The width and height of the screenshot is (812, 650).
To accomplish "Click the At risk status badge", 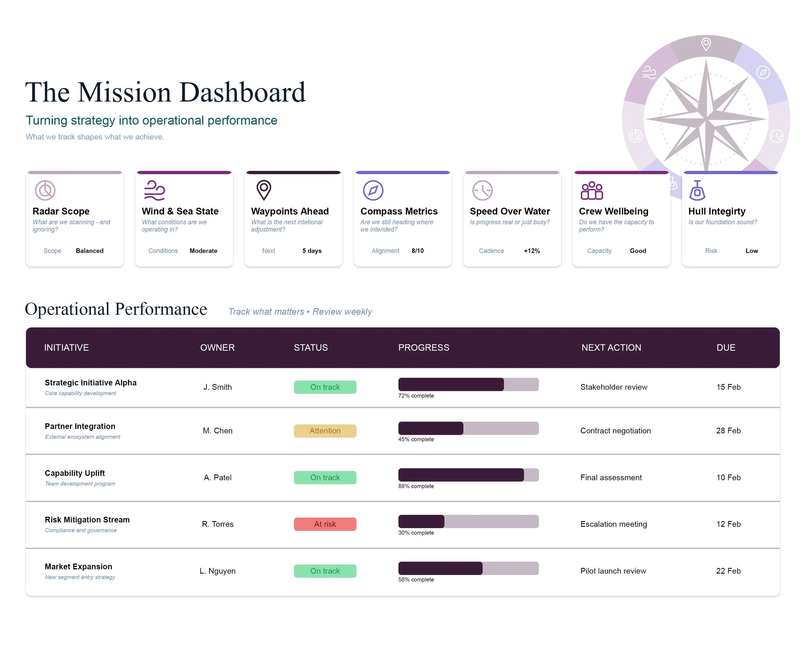I will 325,524.
